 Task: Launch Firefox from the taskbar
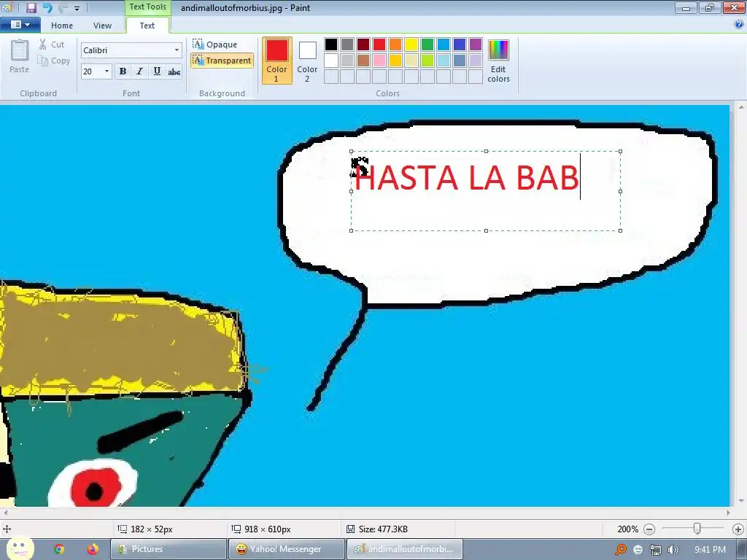coord(93,549)
